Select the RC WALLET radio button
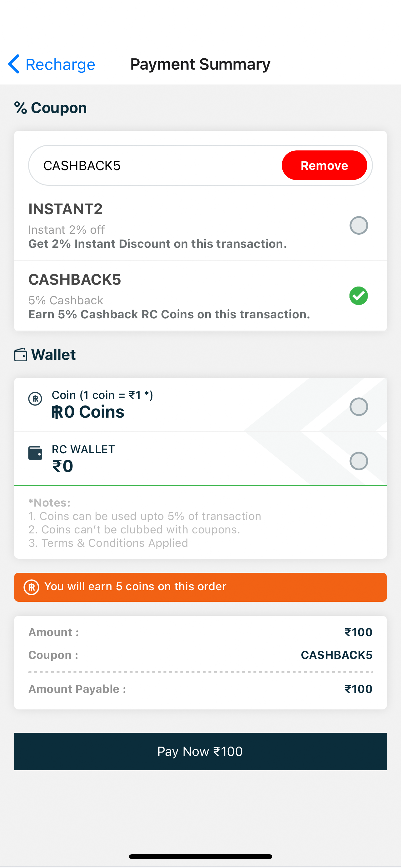 click(x=359, y=461)
